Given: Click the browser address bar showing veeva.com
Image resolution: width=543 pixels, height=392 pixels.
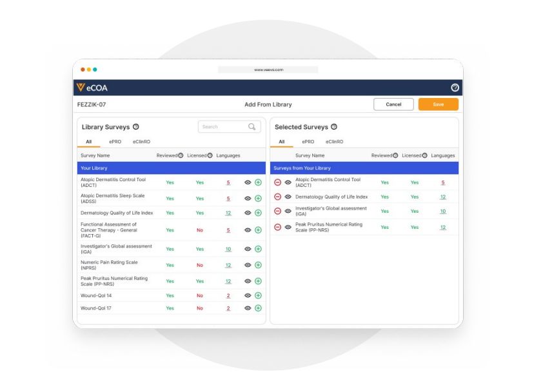Looking at the screenshot, I should pos(268,70).
